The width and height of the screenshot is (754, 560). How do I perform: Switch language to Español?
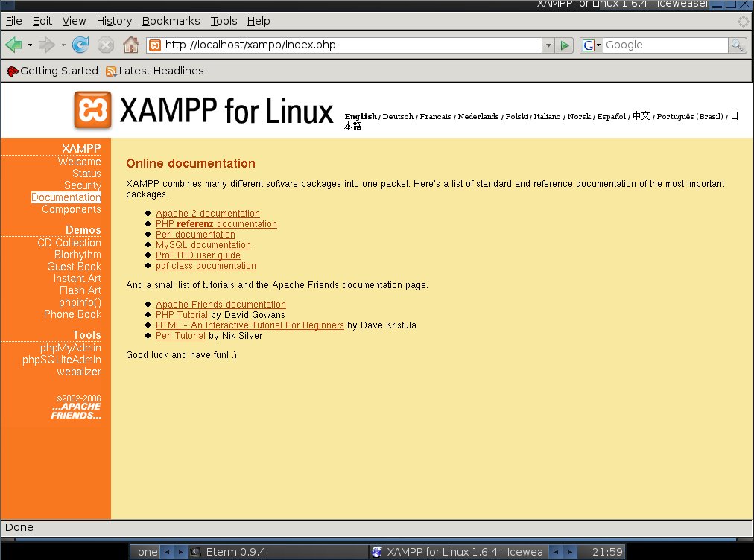tap(611, 116)
